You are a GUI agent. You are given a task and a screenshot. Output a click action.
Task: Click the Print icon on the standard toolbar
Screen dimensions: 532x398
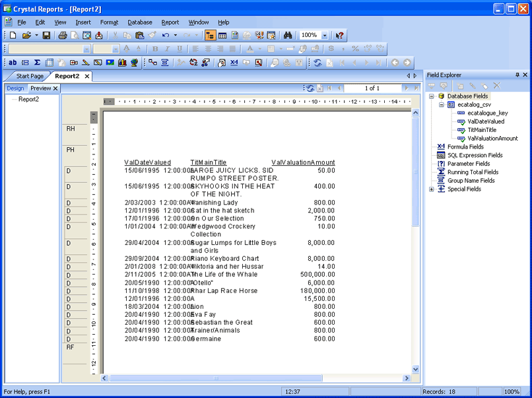point(61,35)
